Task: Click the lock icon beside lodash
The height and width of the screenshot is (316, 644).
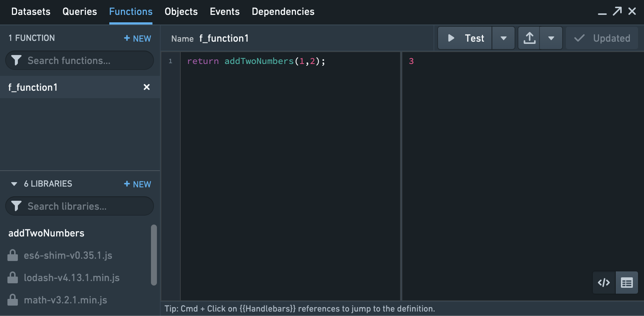Action: point(13,277)
